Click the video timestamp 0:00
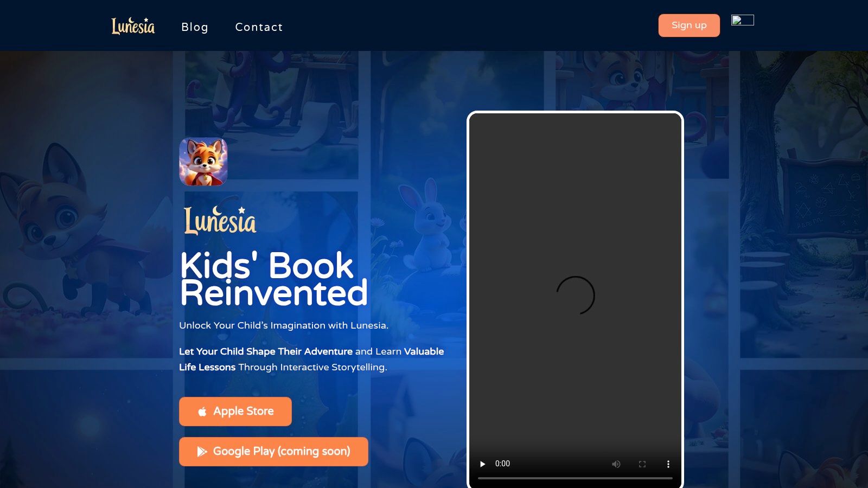The width and height of the screenshot is (868, 488). tap(502, 464)
